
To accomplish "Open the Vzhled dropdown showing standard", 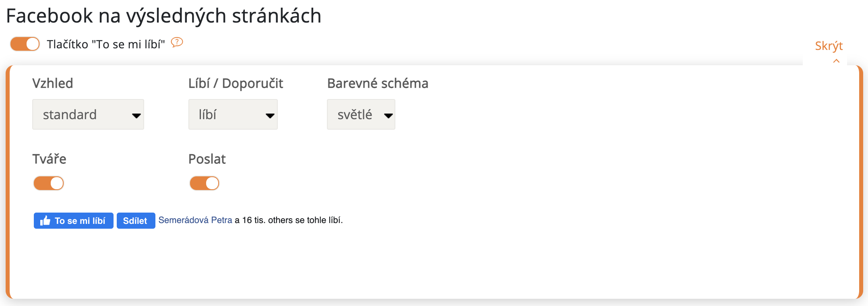I will point(88,115).
